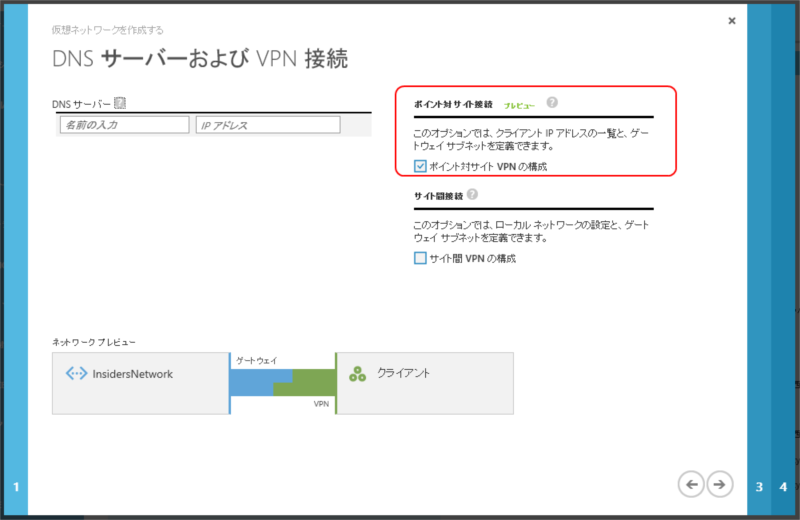Uncheck ポイント対サイト VPN の構成 checkbox
Image resolution: width=800 pixels, height=520 pixels.
(420, 166)
